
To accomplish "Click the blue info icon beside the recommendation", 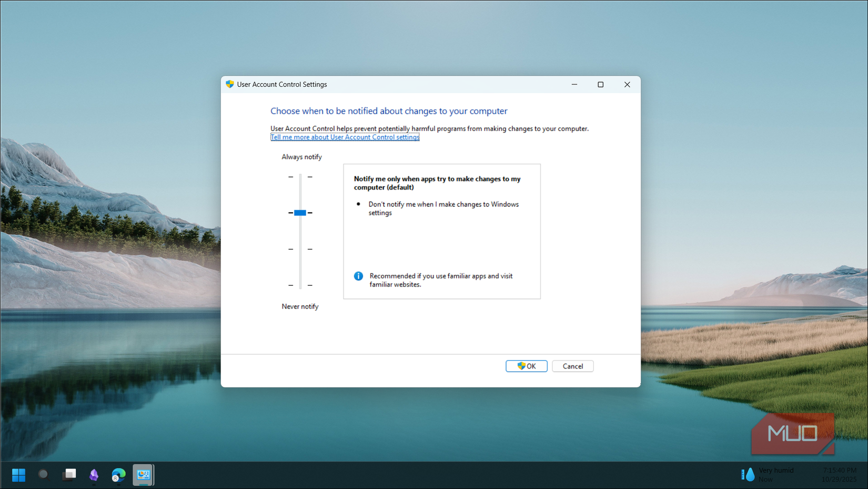I will point(358,276).
